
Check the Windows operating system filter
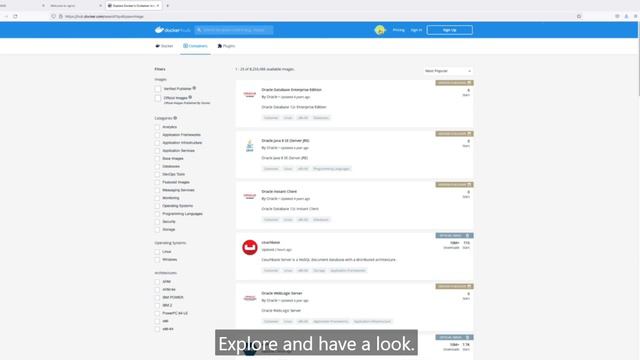point(158,260)
